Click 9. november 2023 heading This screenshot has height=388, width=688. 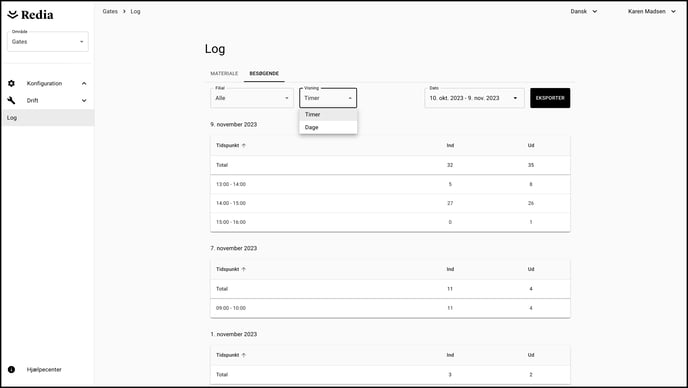[x=233, y=125]
